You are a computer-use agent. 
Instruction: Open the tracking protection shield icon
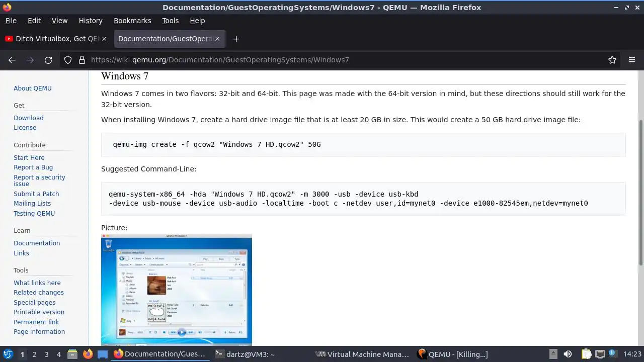68,60
